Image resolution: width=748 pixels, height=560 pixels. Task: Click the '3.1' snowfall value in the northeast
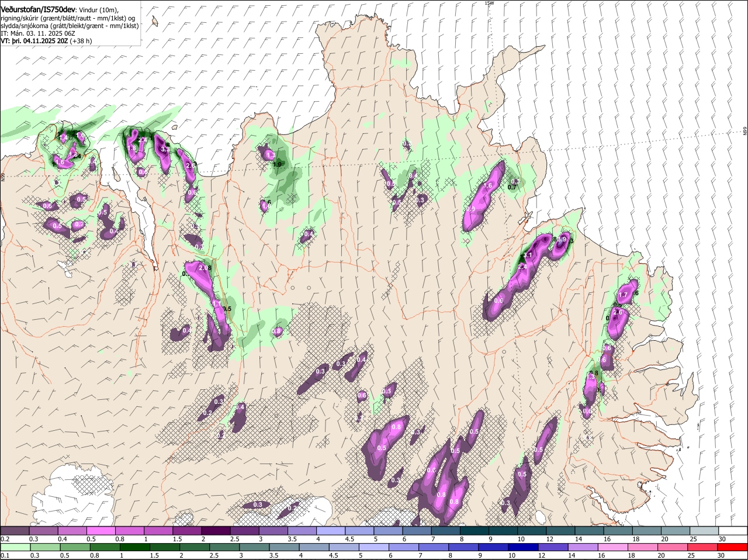[528, 255]
